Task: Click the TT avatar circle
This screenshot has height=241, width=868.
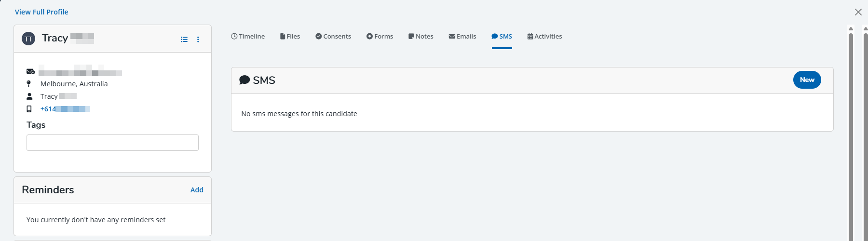Action: [28, 39]
